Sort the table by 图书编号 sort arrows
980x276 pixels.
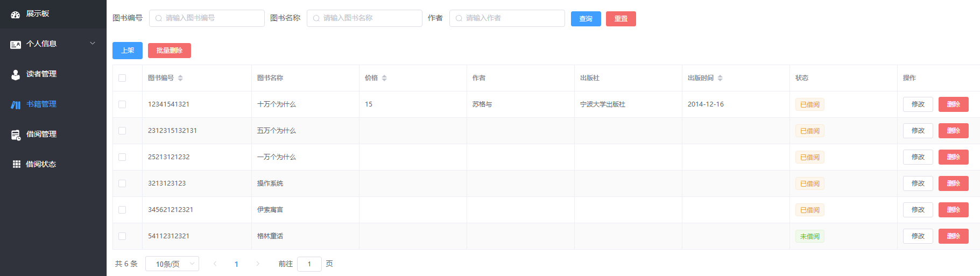click(x=180, y=78)
